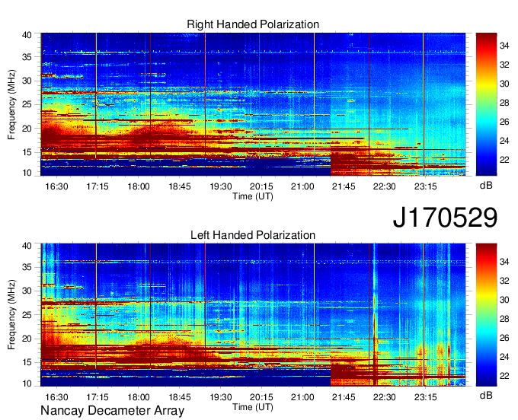
Task: Click "Time (UT)" label under upper plot
Action: (253, 196)
